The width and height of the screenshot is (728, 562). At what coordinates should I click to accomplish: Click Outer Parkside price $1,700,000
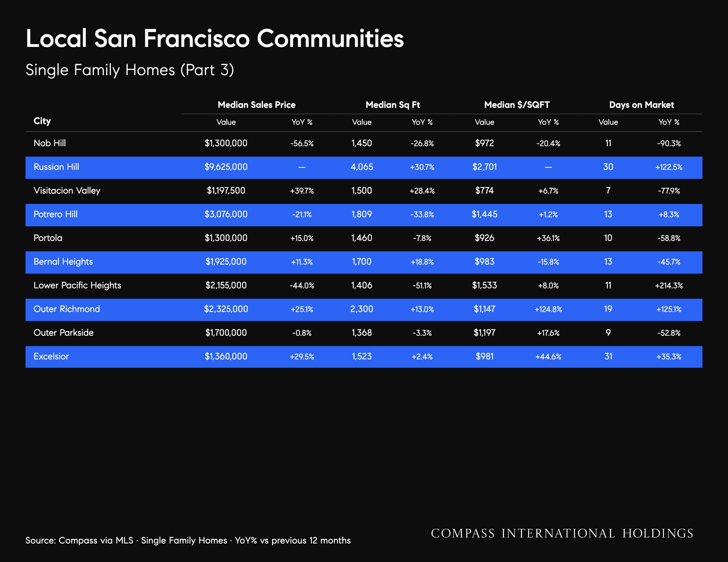pyautogui.click(x=226, y=333)
